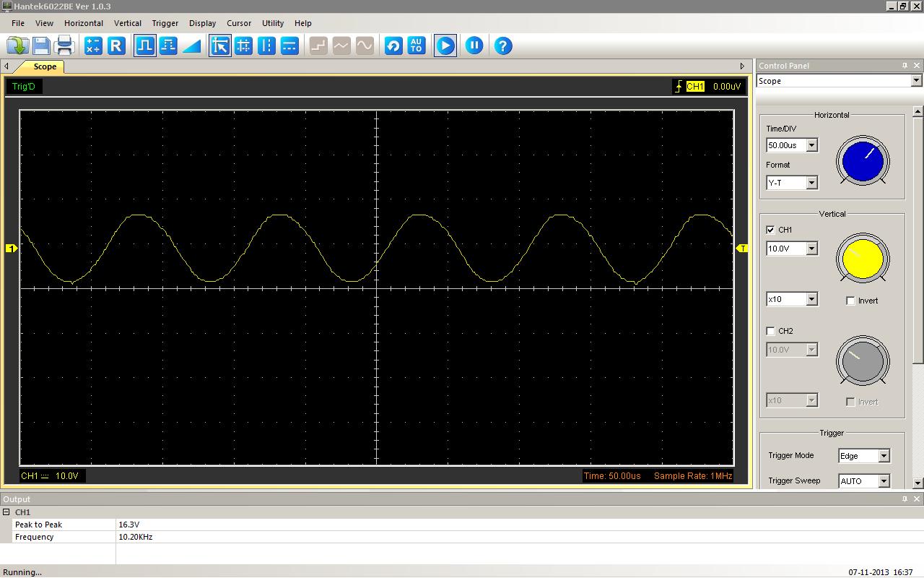Open the Help question mark icon
This screenshot has height=578, width=924.
[503, 46]
